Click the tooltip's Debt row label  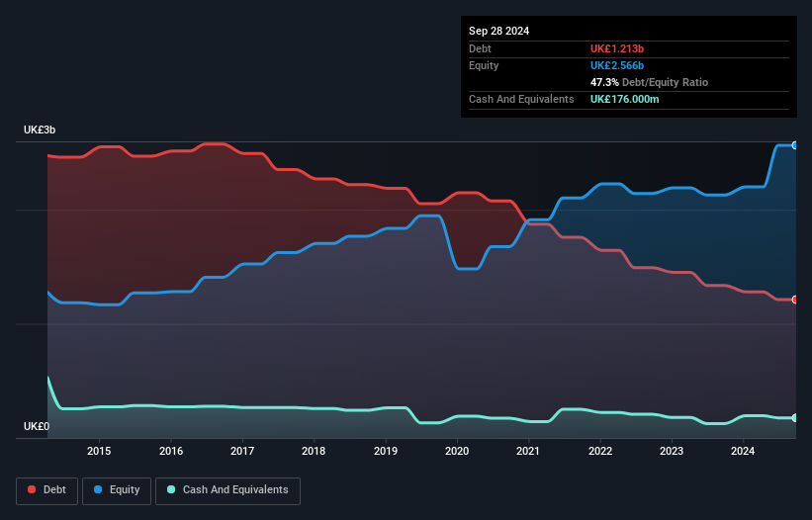(x=480, y=48)
